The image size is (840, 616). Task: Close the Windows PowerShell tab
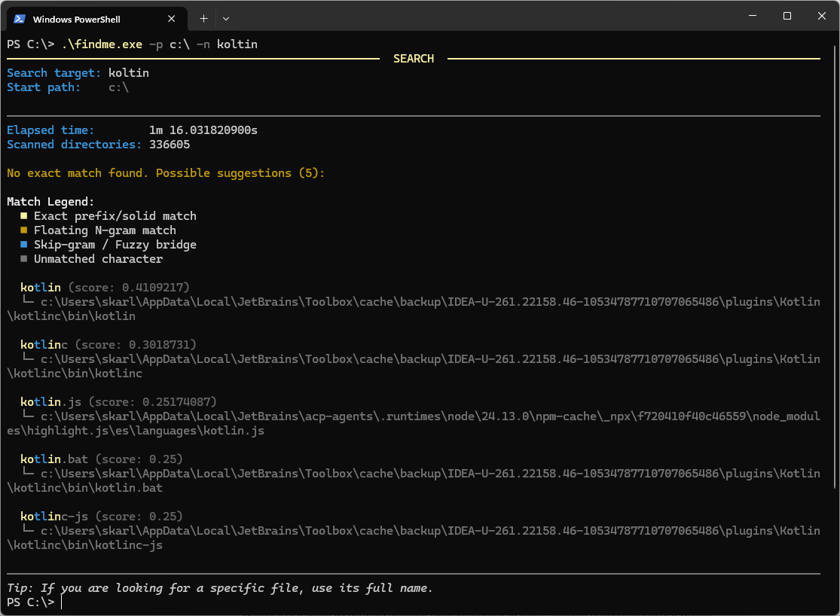pyautogui.click(x=171, y=18)
